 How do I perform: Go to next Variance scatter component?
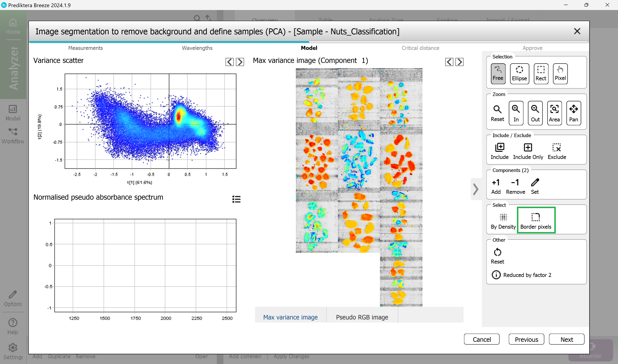tap(240, 62)
